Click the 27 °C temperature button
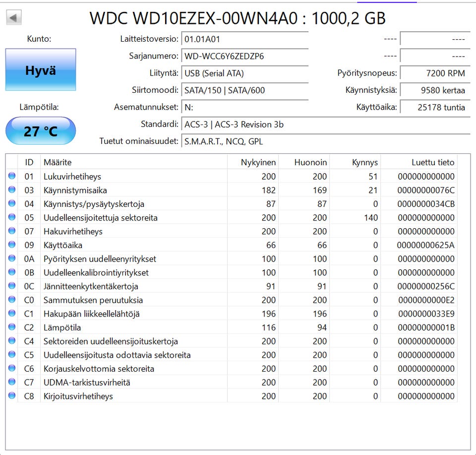 [41, 131]
